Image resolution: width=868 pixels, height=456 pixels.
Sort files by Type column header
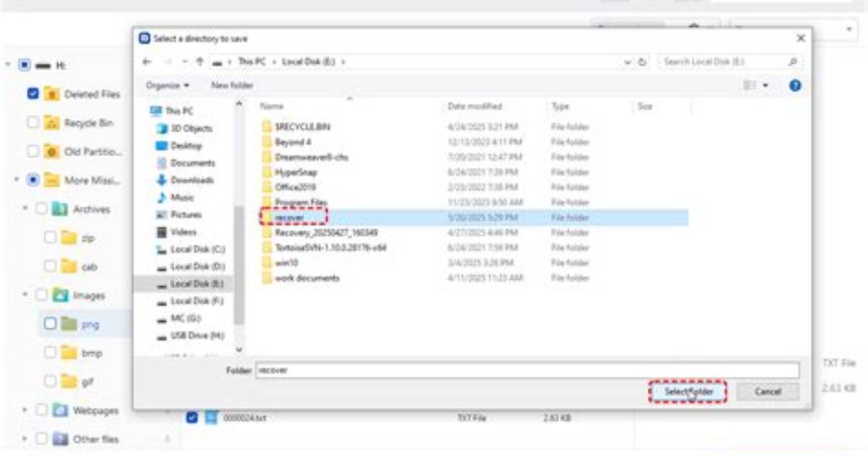coord(560,107)
